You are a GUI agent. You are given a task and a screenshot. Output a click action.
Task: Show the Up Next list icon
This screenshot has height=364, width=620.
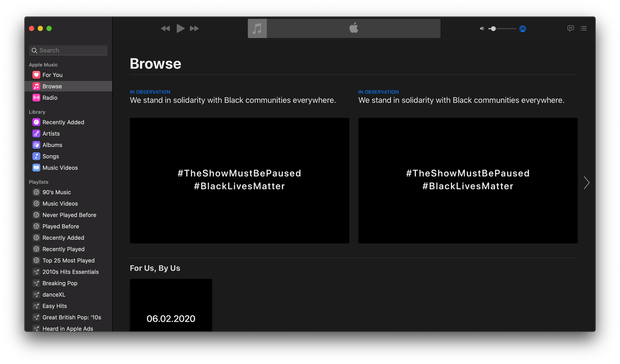point(584,28)
